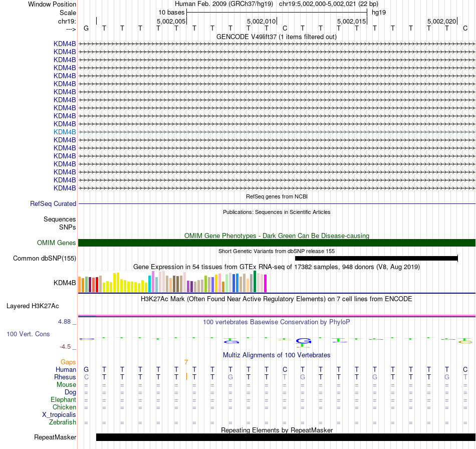Select the dark green OMIM Genes bar

click(x=277, y=243)
